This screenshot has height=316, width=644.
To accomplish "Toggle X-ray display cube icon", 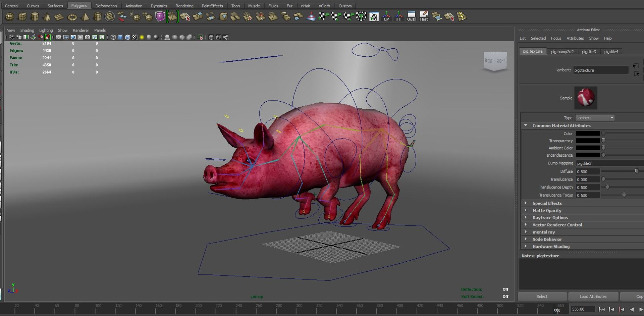I will tap(211, 37).
